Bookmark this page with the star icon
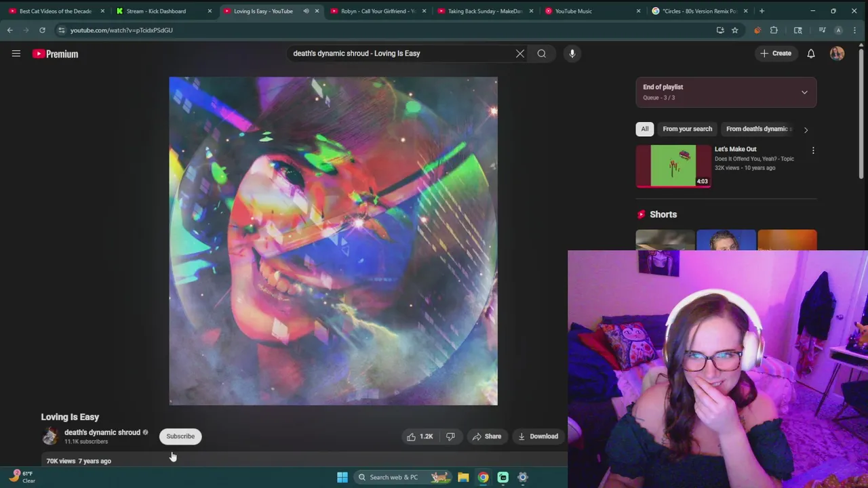The height and width of the screenshot is (488, 868). coord(734,30)
